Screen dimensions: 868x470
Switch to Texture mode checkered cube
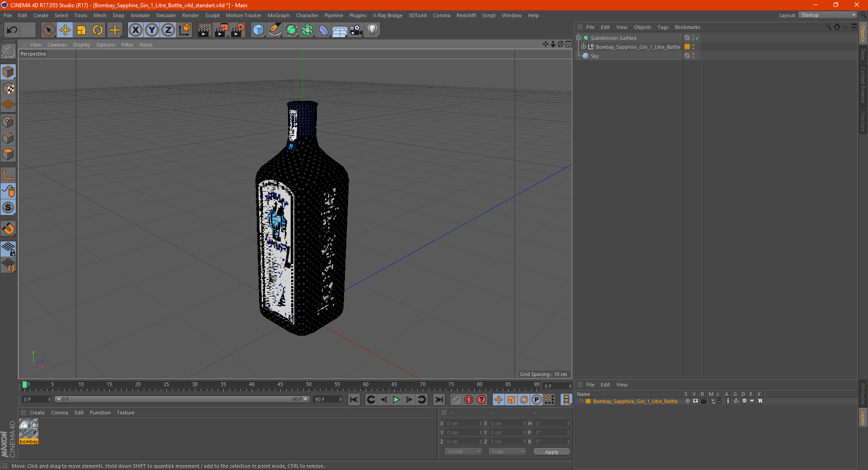coord(8,89)
